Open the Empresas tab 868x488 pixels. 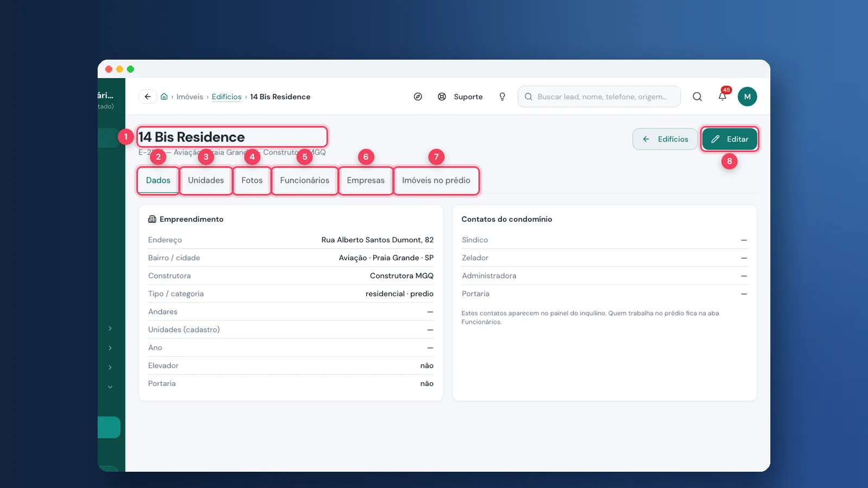[x=366, y=180]
